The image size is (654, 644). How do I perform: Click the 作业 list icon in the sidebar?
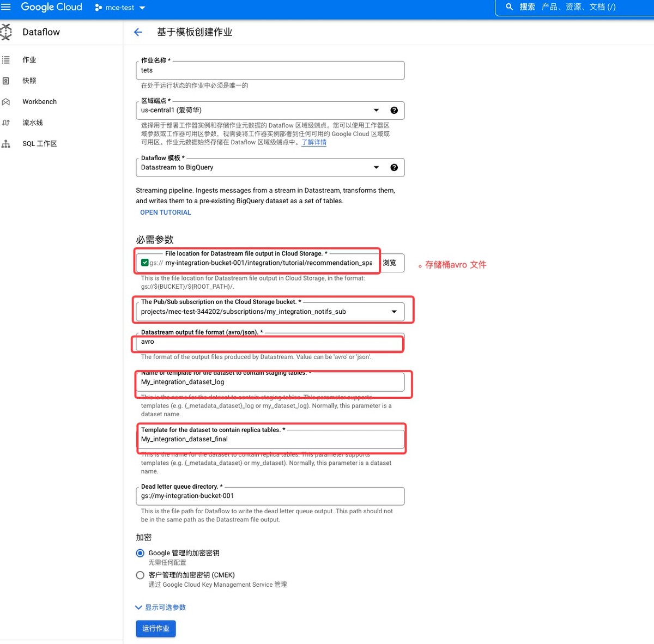pos(6,60)
